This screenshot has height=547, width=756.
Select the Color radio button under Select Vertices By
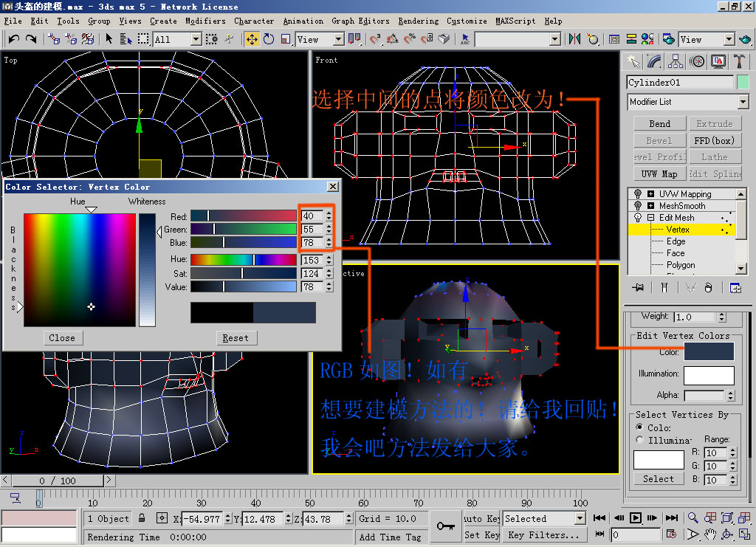[x=639, y=427]
